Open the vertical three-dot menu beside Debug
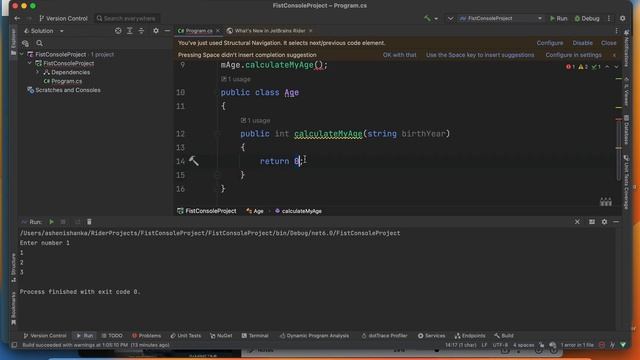The height and width of the screenshot is (360, 640). pyautogui.click(x=609, y=18)
